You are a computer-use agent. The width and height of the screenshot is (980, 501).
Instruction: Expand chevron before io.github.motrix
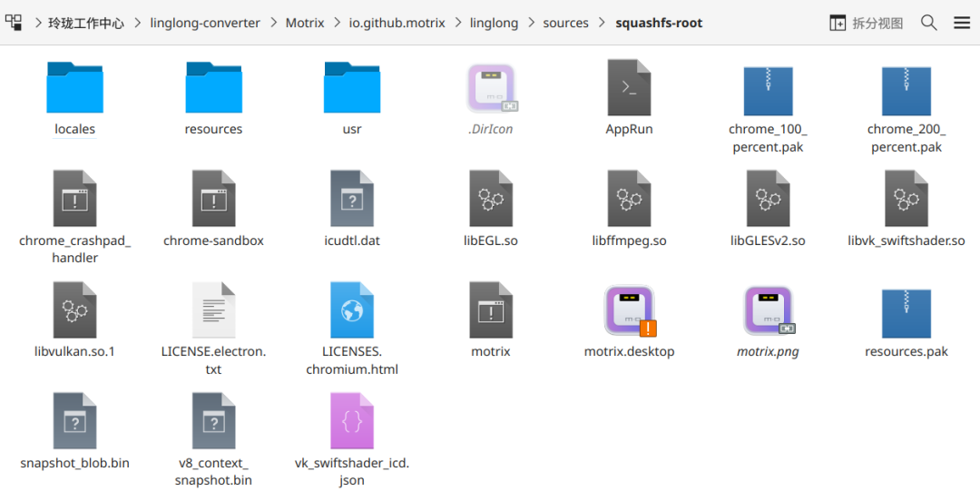[338, 23]
